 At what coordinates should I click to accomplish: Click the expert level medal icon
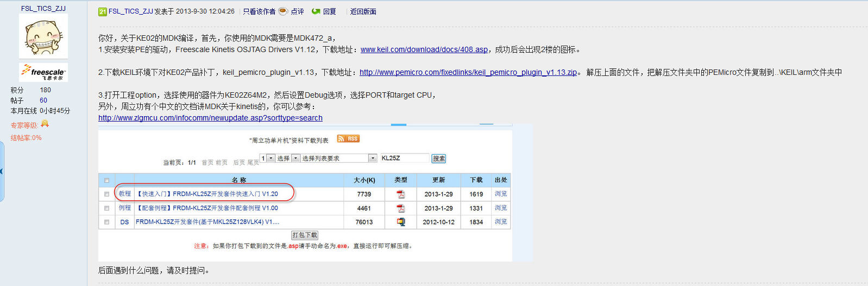[x=45, y=124]
